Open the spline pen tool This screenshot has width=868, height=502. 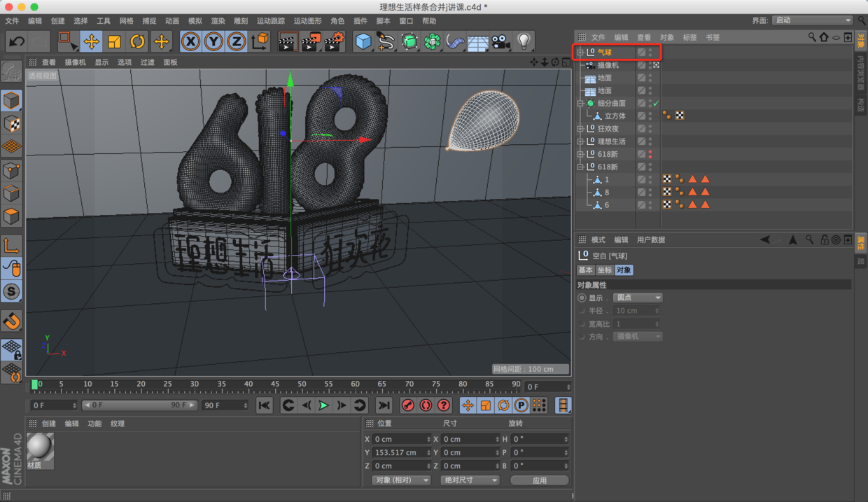pyautogui.click(x=386, y=41)
